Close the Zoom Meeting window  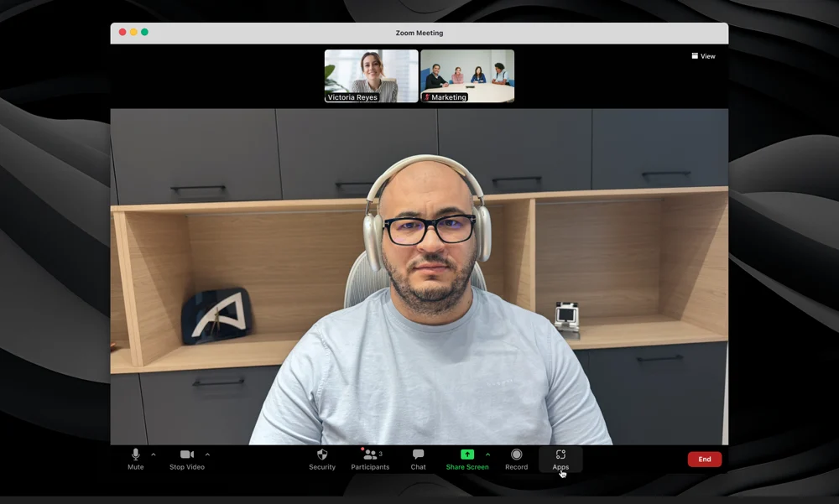122,32
